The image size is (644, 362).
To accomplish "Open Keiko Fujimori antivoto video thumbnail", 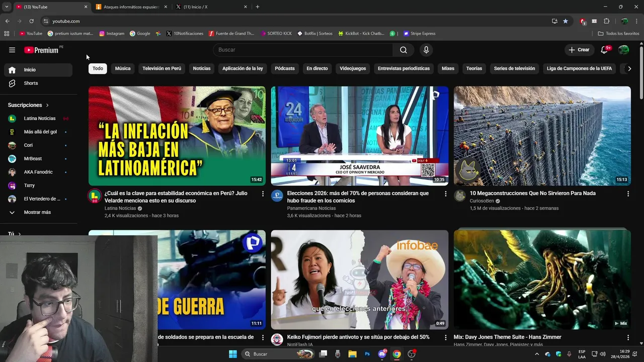I will tap(360, 280).
